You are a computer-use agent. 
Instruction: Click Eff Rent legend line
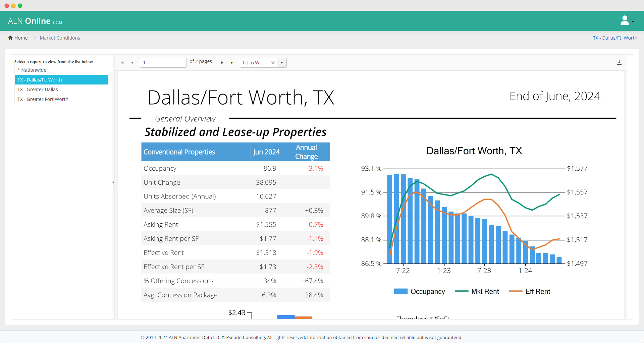516,291
